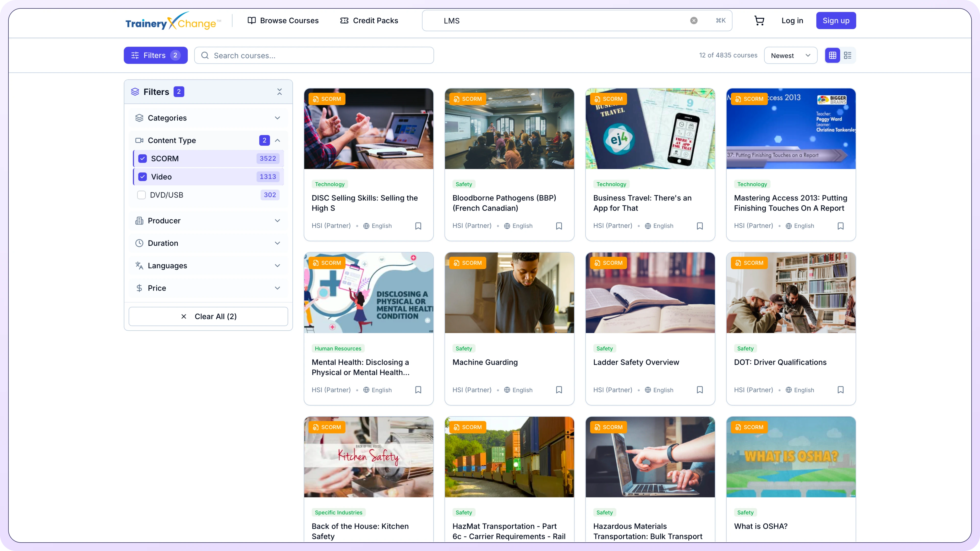Click the Search courses input field

[314, 55]
